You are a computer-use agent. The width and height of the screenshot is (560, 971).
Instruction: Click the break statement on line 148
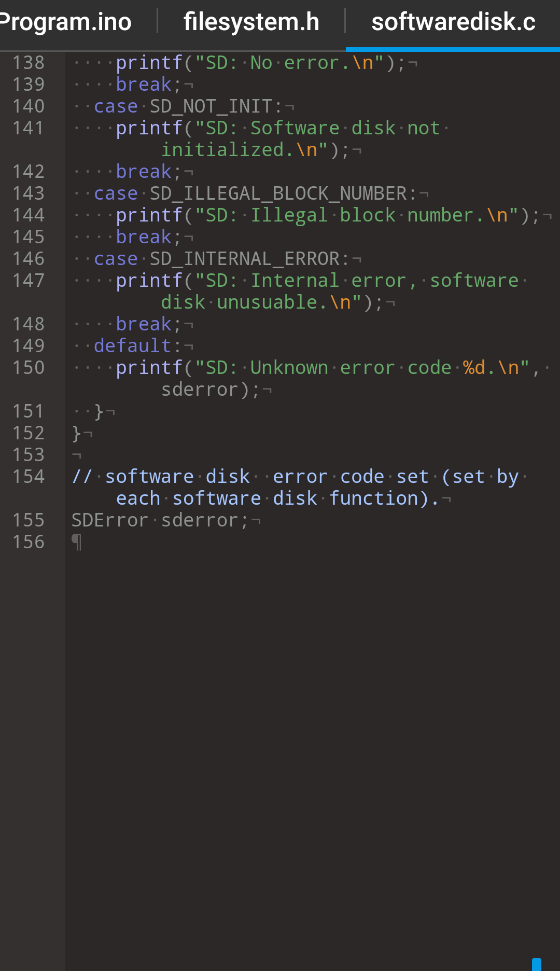(x=144, y=324)
